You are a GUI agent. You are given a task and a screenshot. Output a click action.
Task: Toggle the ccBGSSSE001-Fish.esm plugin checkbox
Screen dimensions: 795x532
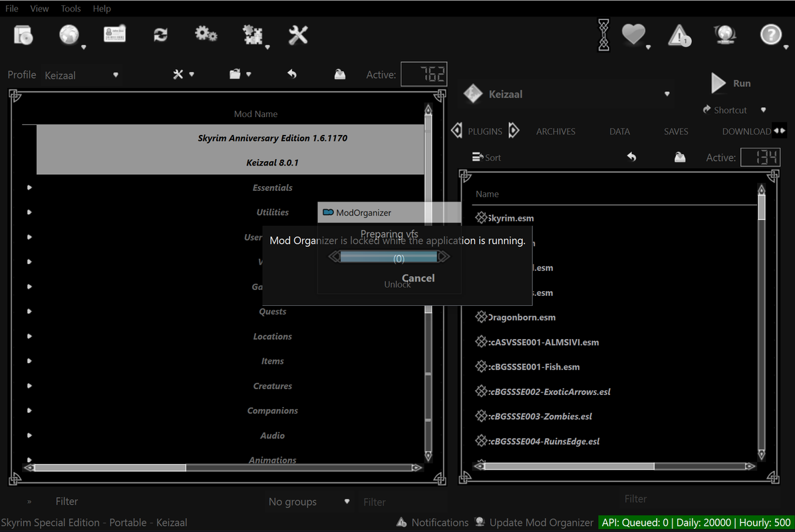click(x=481, y=366)
